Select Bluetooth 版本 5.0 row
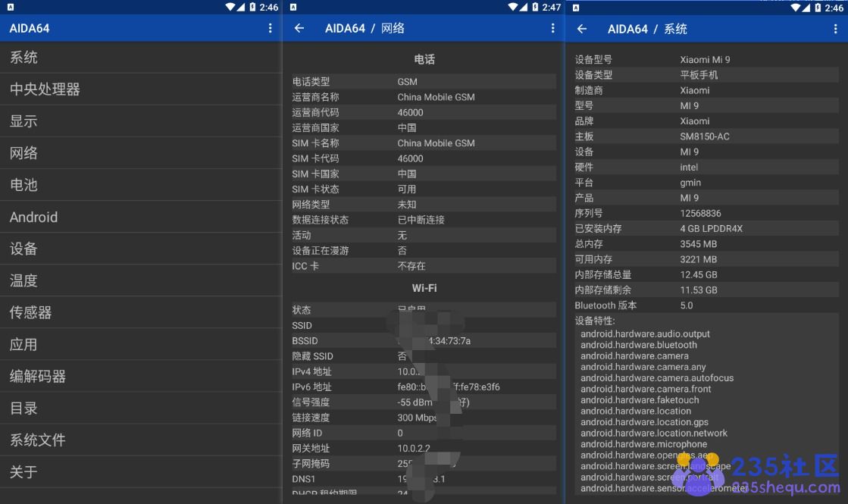The height and width of the screenshot is (504, 848). point(706,305)
